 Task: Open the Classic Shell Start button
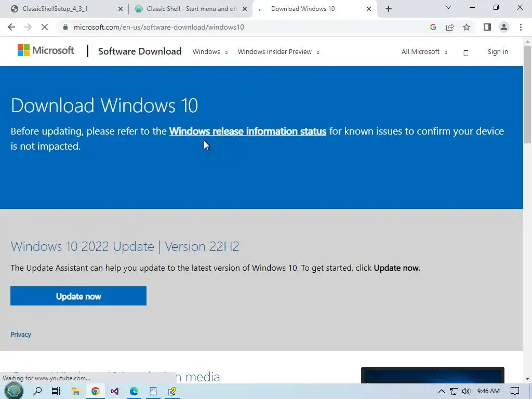click(14, 391)
